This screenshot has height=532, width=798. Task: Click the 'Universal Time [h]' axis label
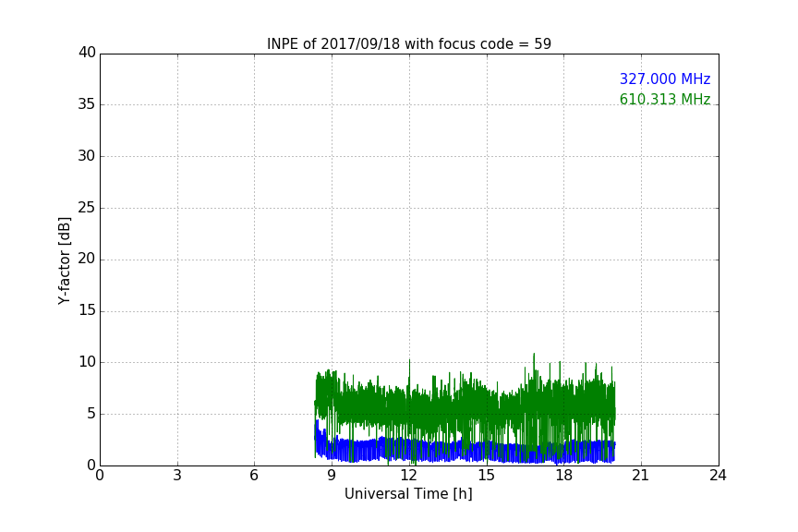408,494
